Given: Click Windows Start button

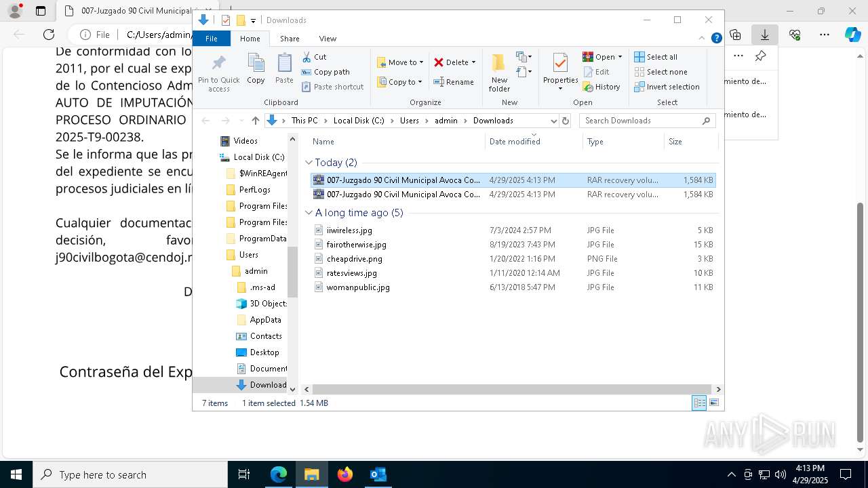Looking at the screenshot, I should 16,474.
